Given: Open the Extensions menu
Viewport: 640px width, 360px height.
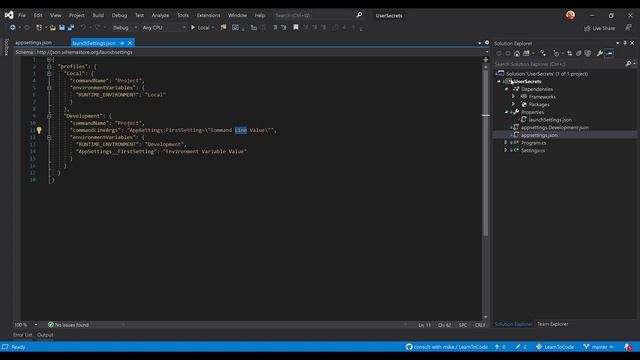Looking at the screenshot, I should [x=209, y=15].
